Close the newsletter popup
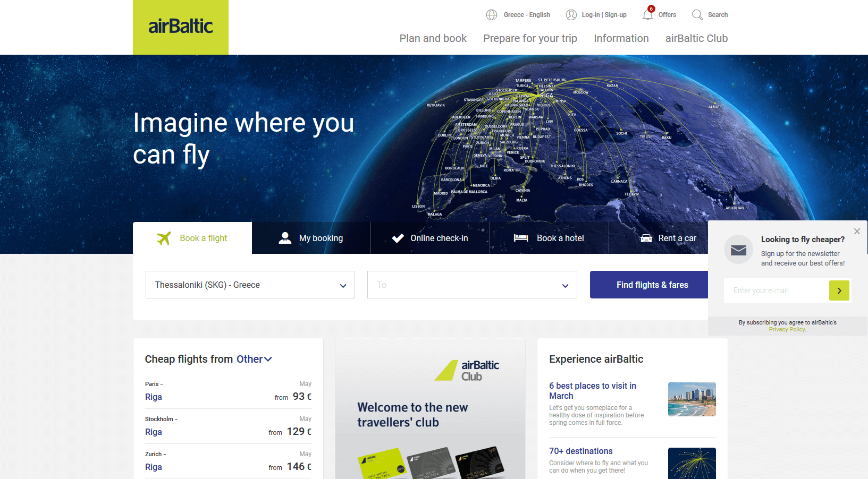This screenshot has width=868, height=479. click(x=857, y=231)
